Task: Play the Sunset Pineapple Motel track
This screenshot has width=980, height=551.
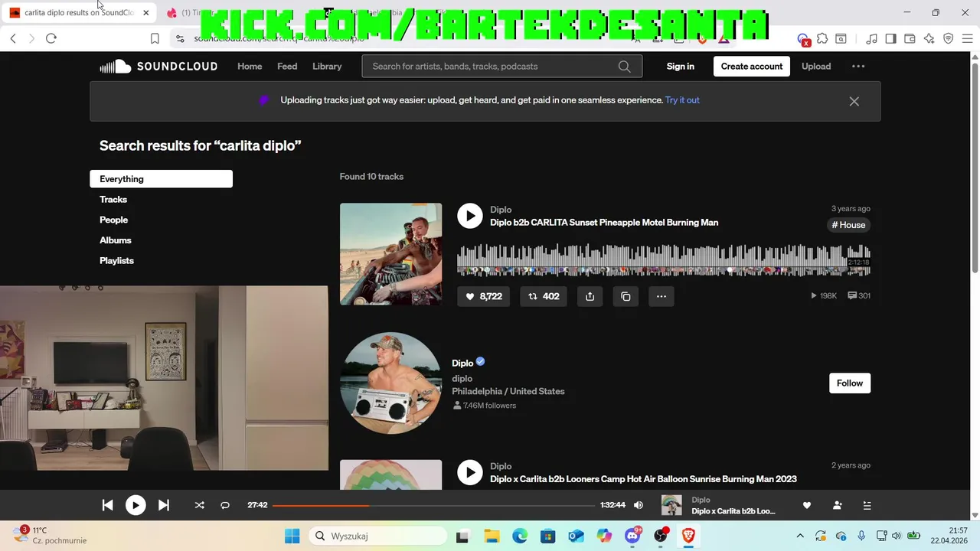Action: click(470, 216)
